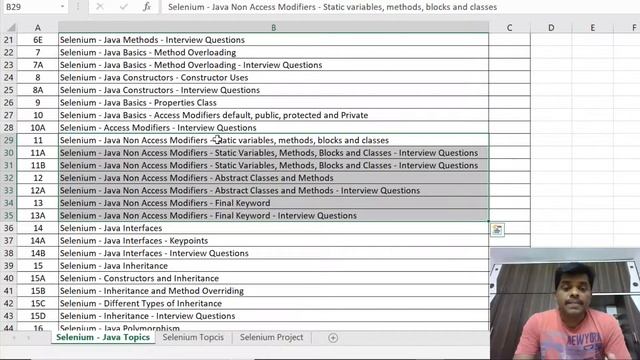Click cell containing '12A' in column A
This screenshot has width=640, height=360.
[38, 191]
